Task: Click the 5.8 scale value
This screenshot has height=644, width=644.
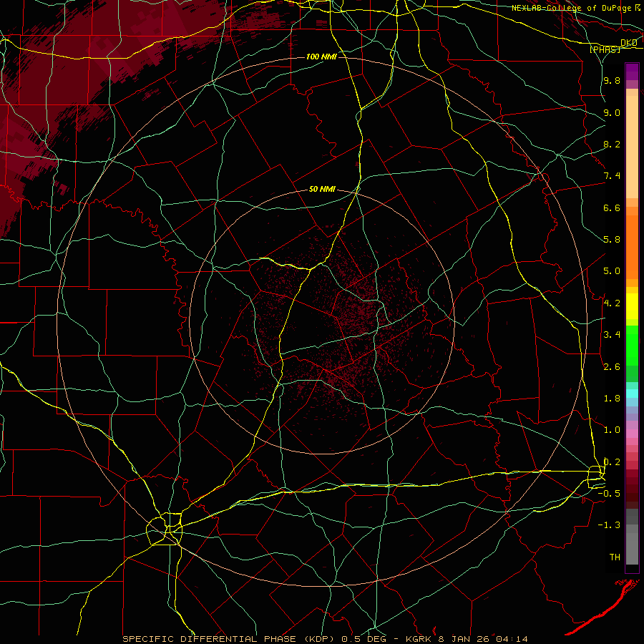Action: coord(612,240)
